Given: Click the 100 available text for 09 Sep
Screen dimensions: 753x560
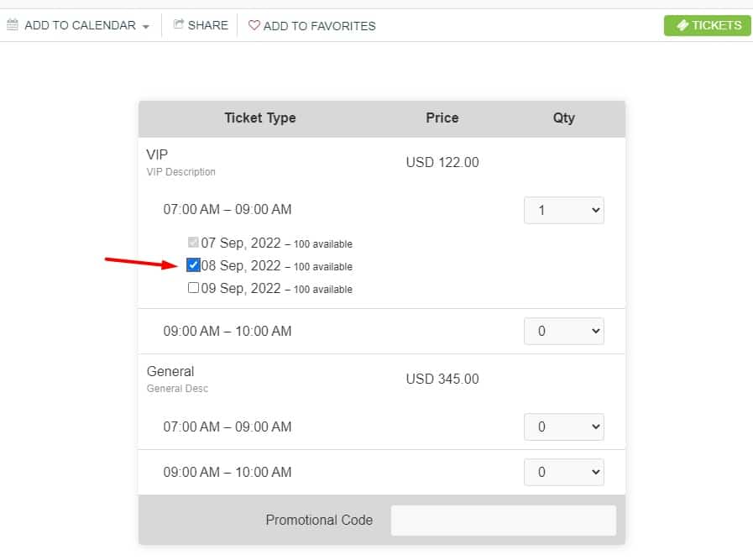Looking at the screenshot, I should tap(322, 288).
